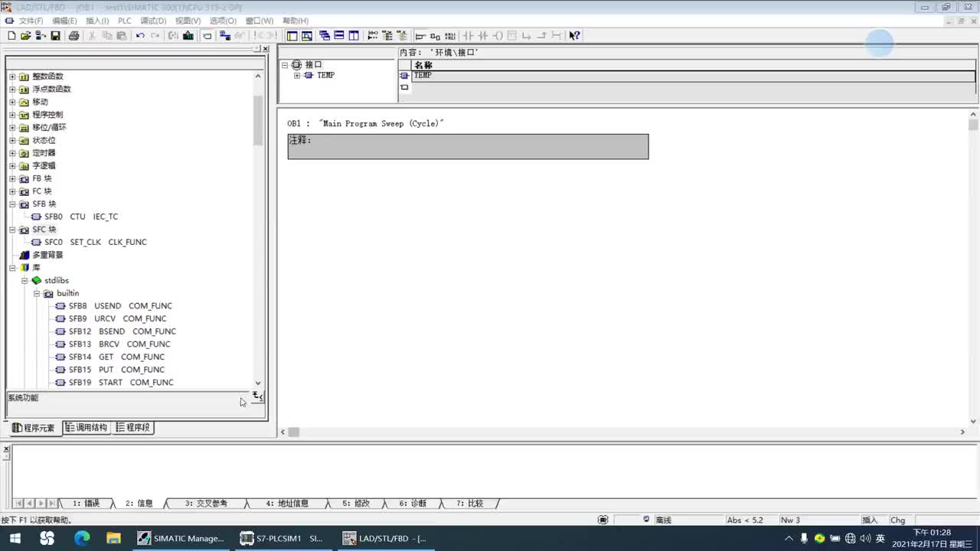
Task: Collapse the SFC 块 tree node
Action: [x=12, y=230]
